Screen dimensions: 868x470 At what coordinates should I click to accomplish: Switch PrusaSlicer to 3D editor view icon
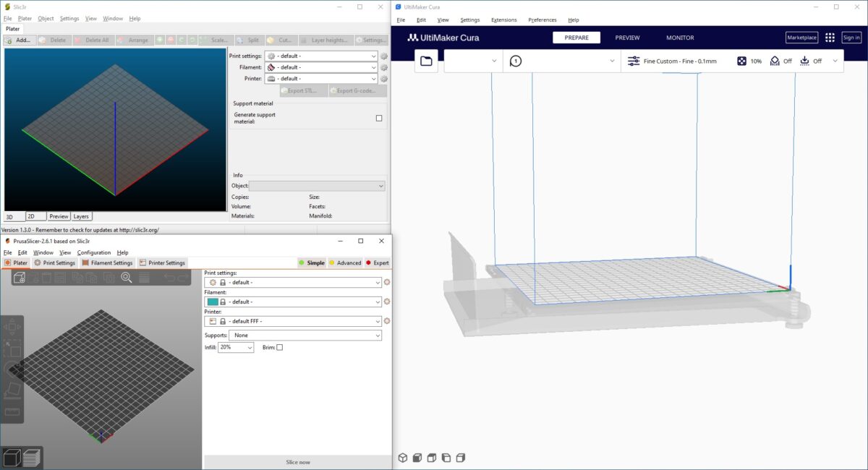coord(12,458)
